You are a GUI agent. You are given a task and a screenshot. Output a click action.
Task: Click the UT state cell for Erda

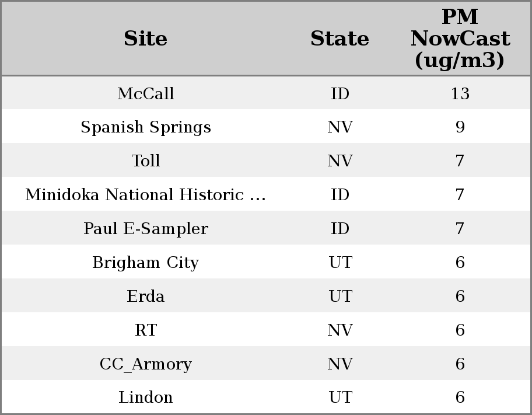(x=340, y=297)
